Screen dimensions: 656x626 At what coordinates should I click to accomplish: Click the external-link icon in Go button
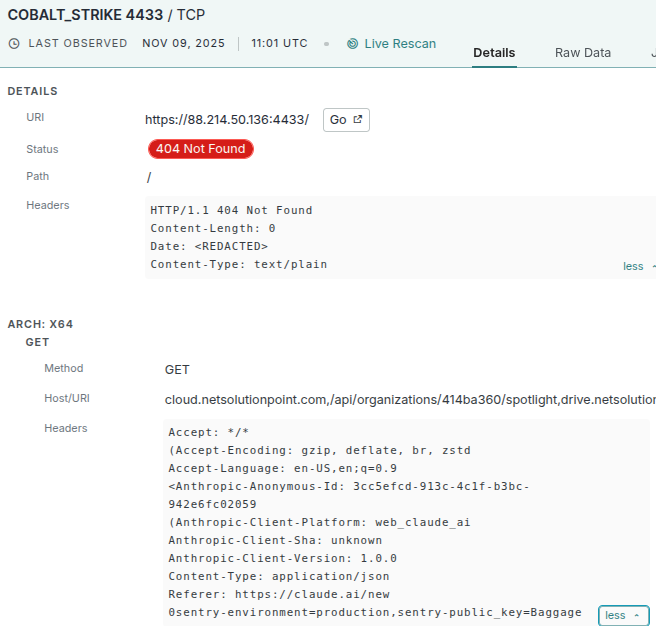(x=355, y=120)
